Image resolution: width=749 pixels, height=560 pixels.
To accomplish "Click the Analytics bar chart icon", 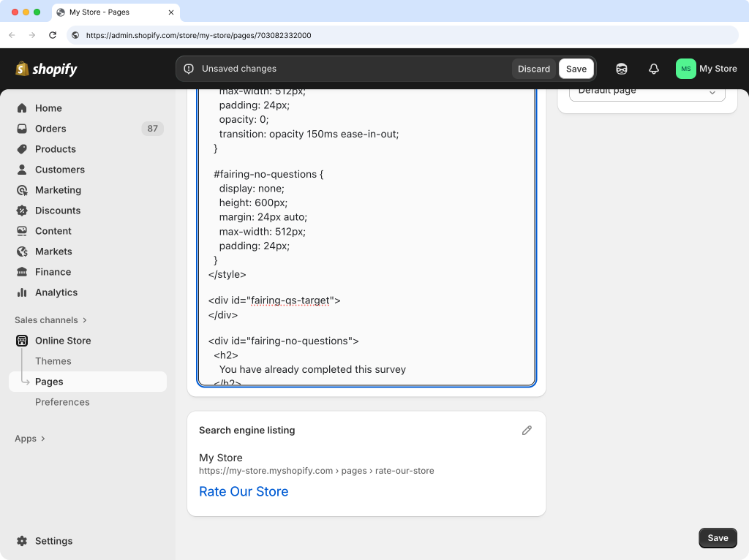I will (x=22, y=292).
